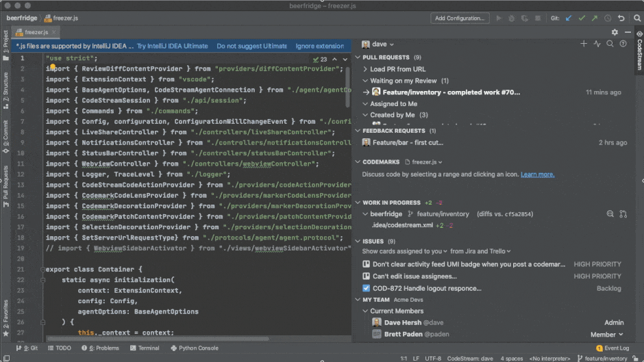This screenshot has height=362, width=644.
Task: Open the Learn more link in Codemarks
Action: [x=537, y=174]
